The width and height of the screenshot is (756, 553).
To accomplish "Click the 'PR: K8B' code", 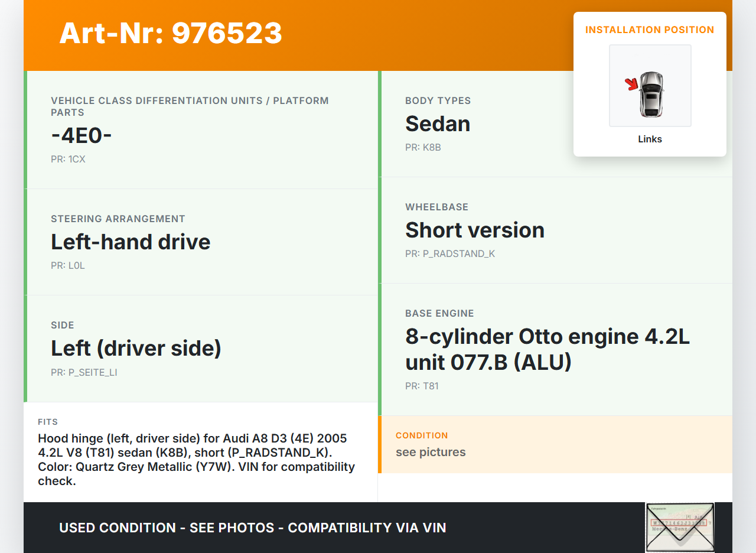I will (x=423, y=147).
